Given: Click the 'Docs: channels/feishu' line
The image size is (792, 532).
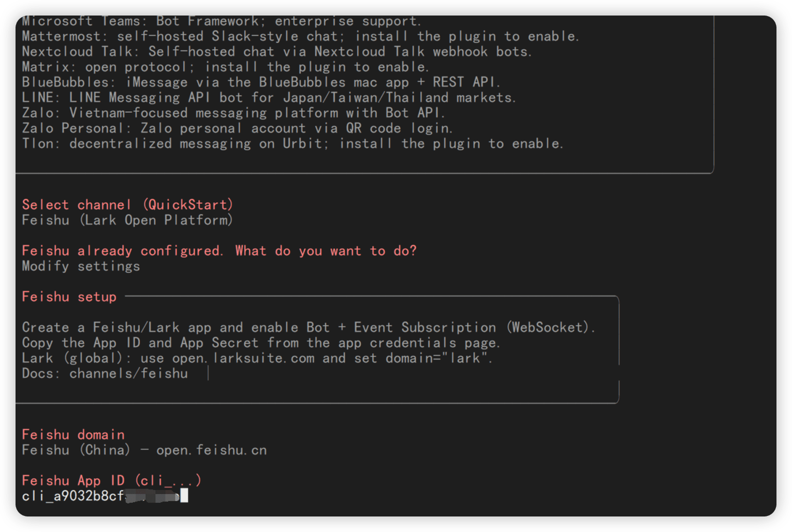Looking at the screenshot, I should point(105,373).
